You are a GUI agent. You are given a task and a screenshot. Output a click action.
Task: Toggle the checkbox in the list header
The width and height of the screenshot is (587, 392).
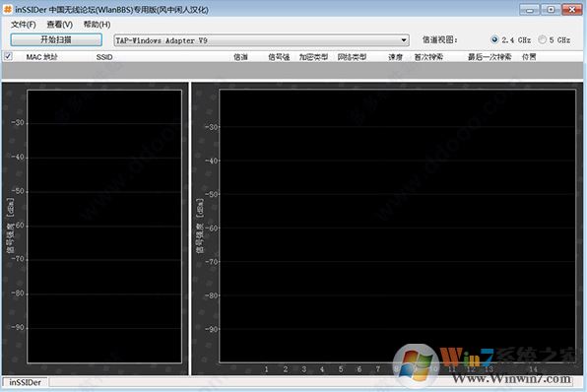8,56
